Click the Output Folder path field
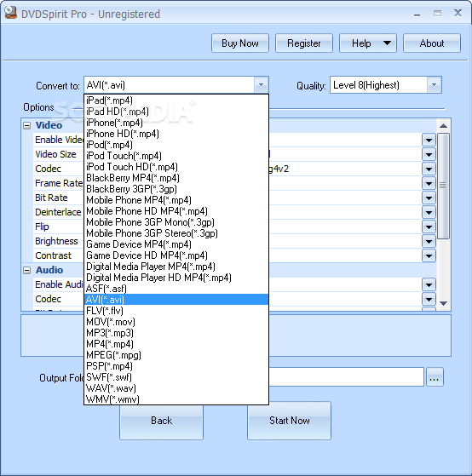Image resolution: width=472 pixels, height=476 pixels. point(346,377)
